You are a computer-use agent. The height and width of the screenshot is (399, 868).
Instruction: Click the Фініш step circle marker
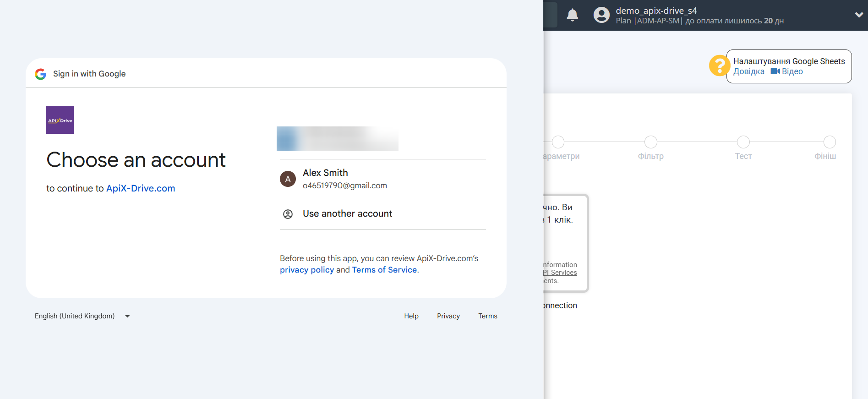(x=830, y=142)
